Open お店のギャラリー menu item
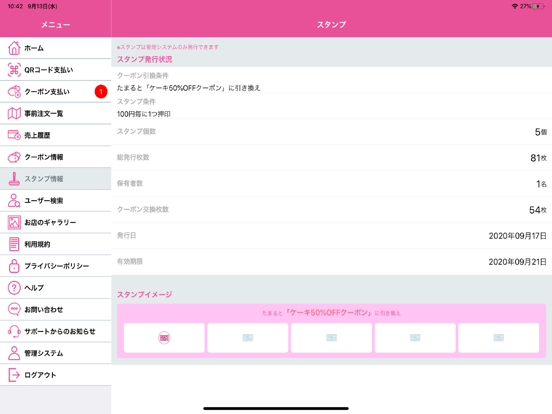Image resolution: width=552 pixels, height=414 pixels. (x=56, y=222)
